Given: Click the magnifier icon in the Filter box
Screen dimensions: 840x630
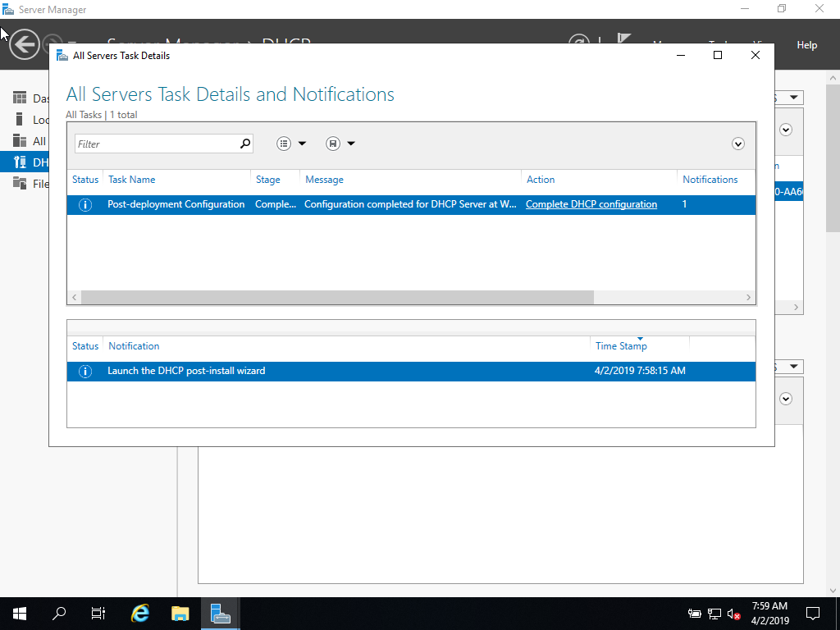Looking at the screenshot, I should click(244, 144).
